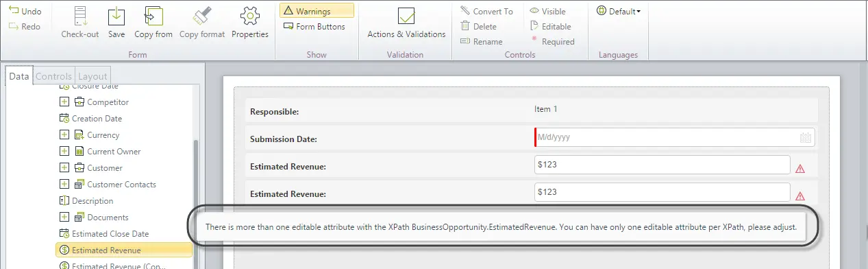Click first Estimated Revenue warning icon
This screenshot has width=868, height=269.
point(799,168)
